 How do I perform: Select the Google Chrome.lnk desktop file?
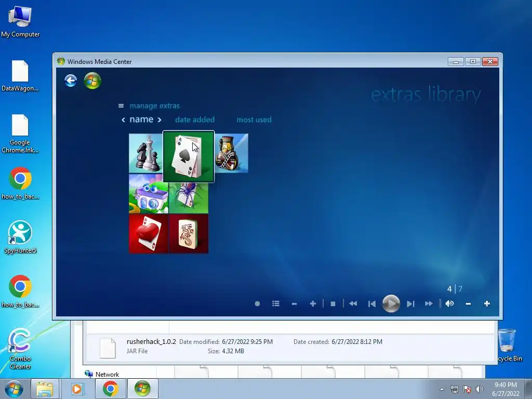(x=20, y=134)
